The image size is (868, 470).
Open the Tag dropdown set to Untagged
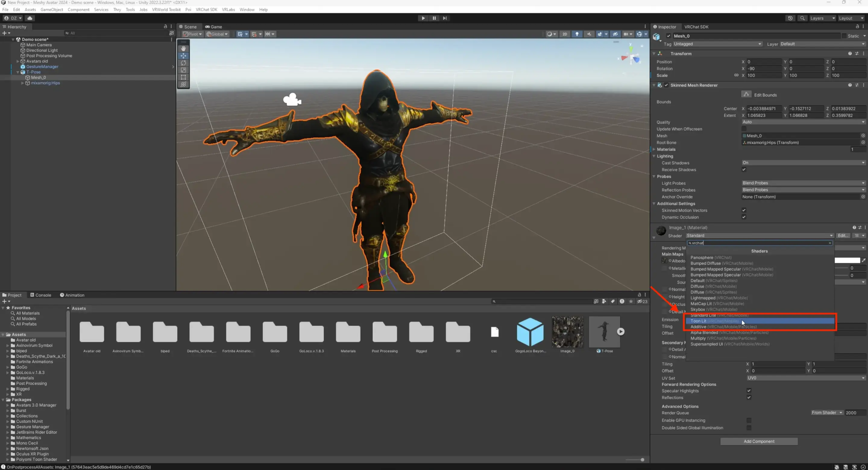pos(717,44)
